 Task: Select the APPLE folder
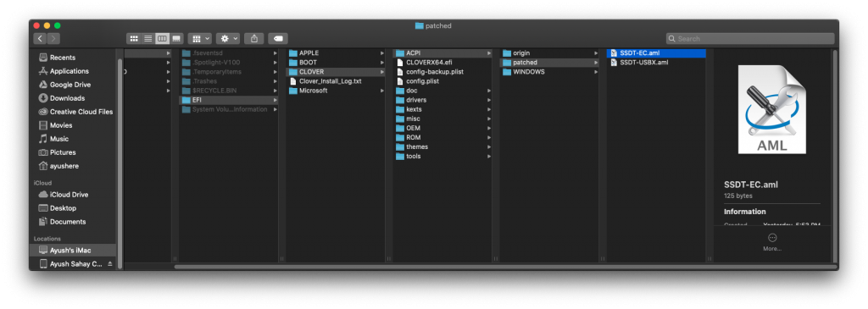[x=336, y=53]
